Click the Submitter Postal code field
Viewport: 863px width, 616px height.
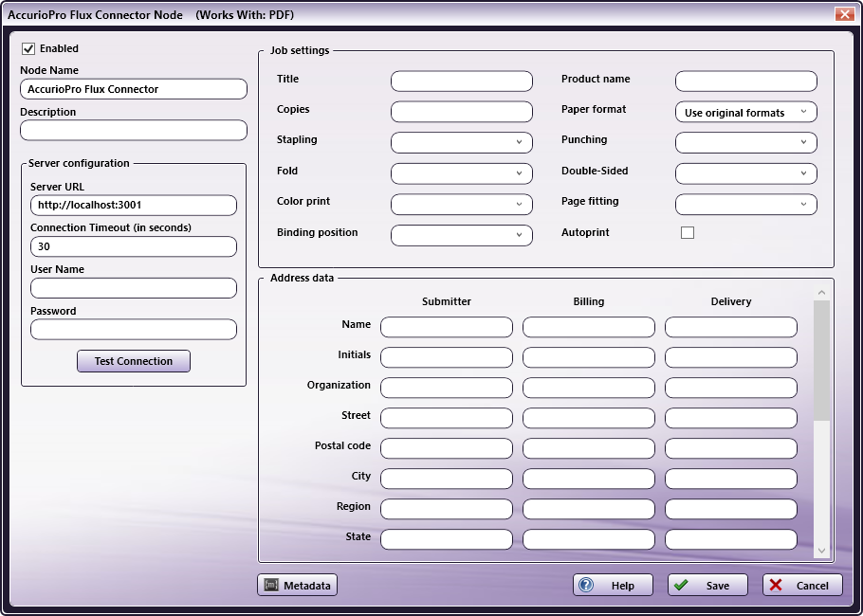tap(447, 448)
